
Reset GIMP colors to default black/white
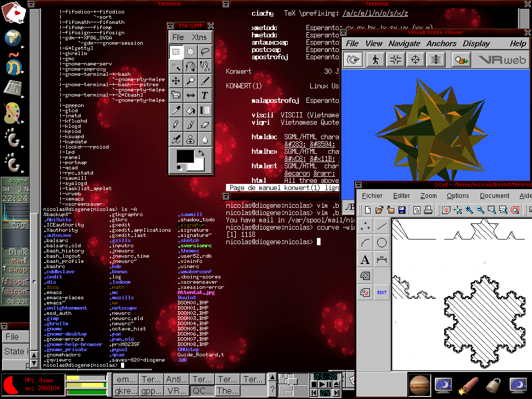[179, 167]
